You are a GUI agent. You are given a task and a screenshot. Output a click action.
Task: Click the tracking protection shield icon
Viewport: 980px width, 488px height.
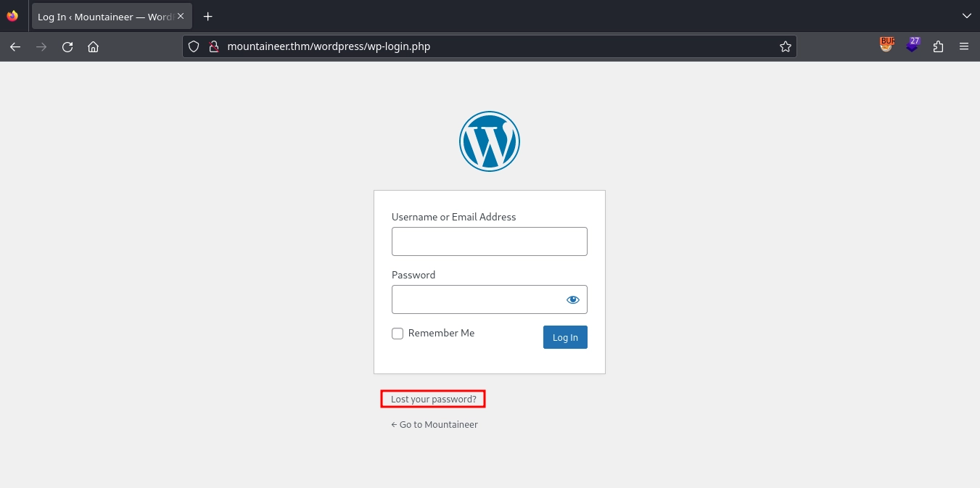(194, 46)
